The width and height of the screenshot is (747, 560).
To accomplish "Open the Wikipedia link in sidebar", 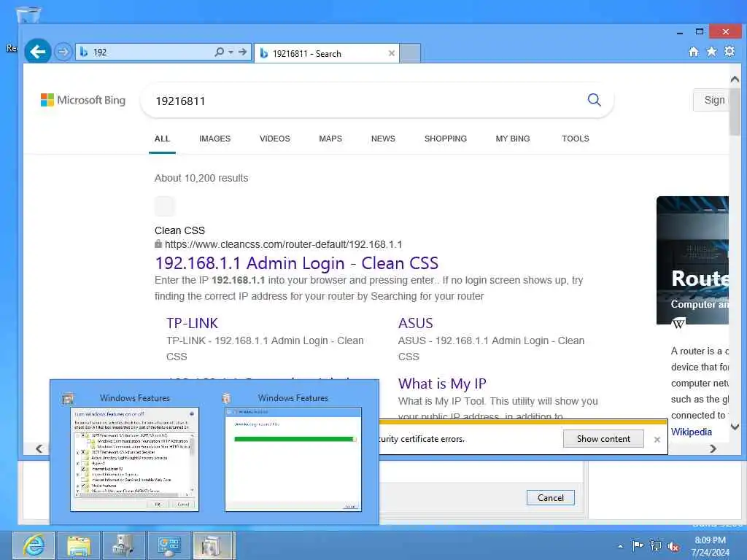I will point(692,432).
